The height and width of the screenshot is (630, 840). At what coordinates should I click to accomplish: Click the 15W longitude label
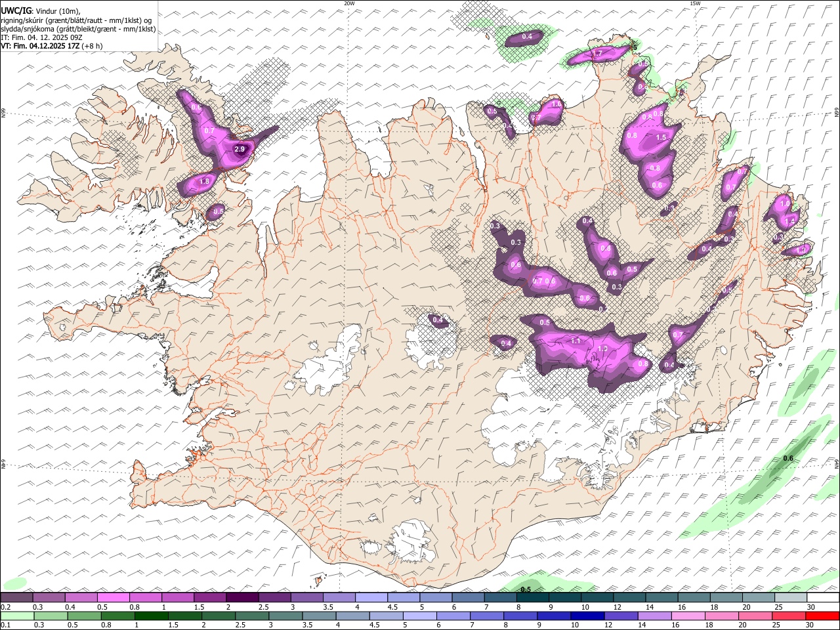(694, 3)
